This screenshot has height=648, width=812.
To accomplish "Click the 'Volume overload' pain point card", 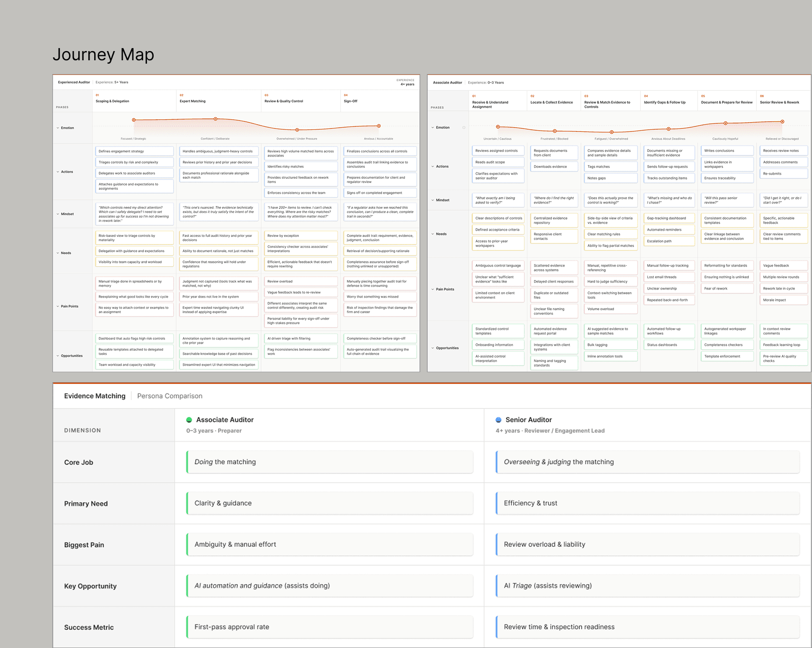I will tap(611, 309).
